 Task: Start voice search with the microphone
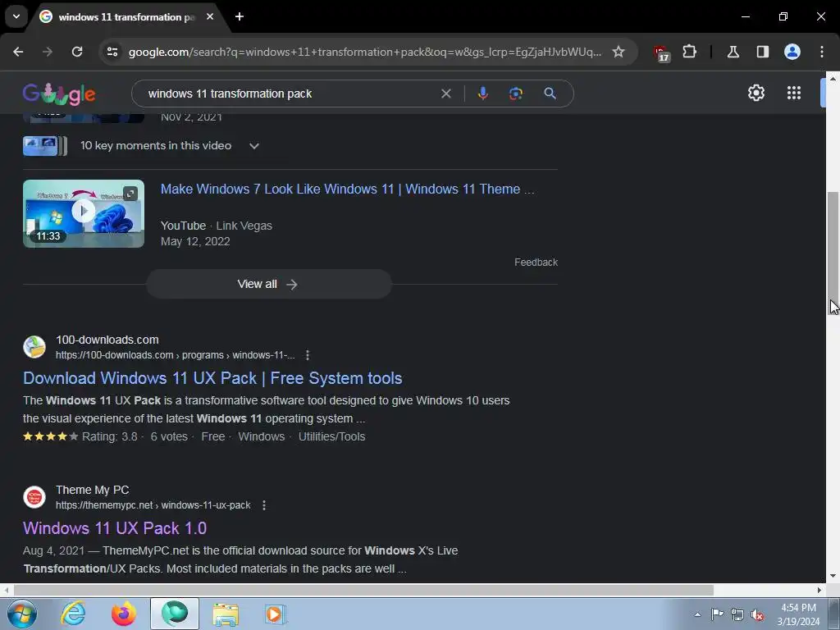point(482,94)
